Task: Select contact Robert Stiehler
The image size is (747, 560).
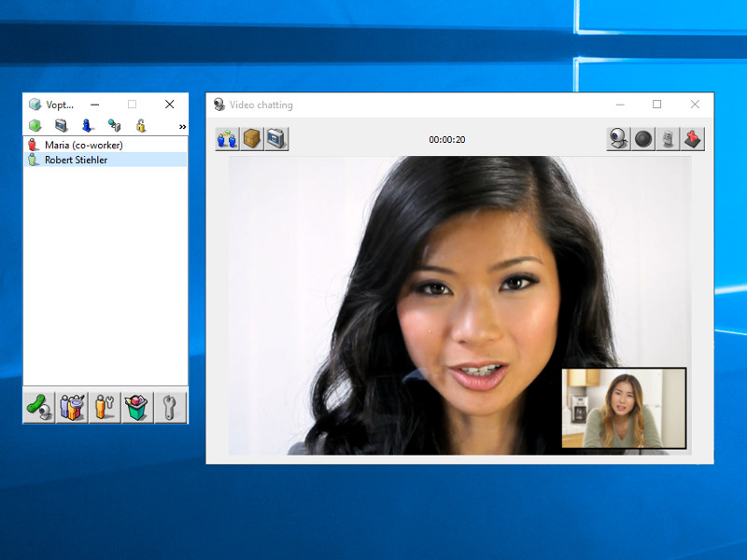Action: coord(106,160)
